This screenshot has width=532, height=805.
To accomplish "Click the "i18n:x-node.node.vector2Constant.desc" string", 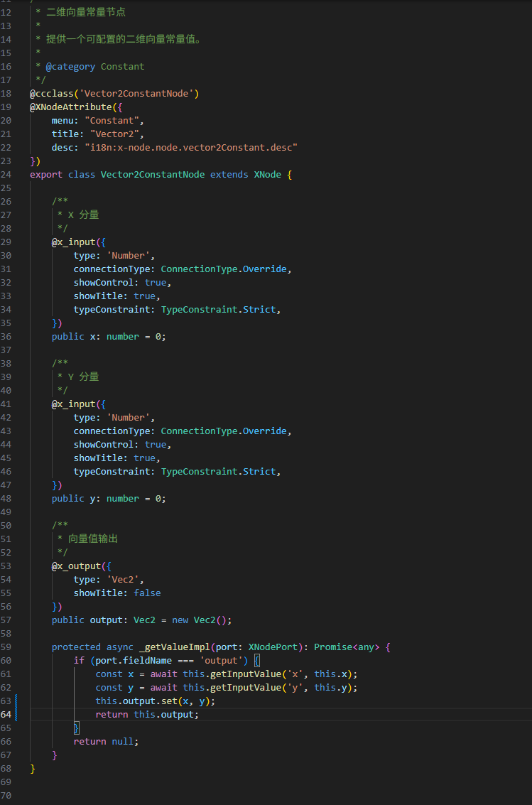I will pyautogui.click(x=191, y=147).
